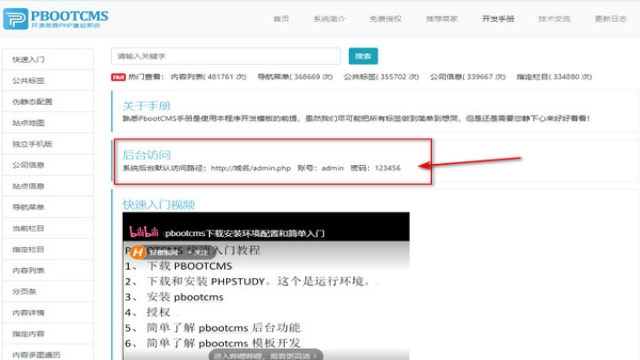The height and width of the screenshot is (360, 640).
Task: Open hot link 指定栏目 (334880 次)
Action: point(554,77)
